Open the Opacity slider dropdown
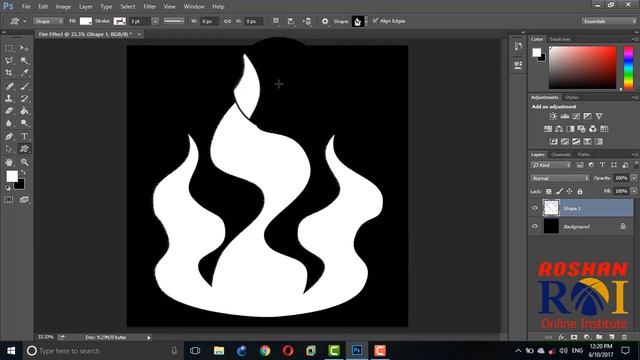This screenshot has height=360, width=640. click(634, 178)
